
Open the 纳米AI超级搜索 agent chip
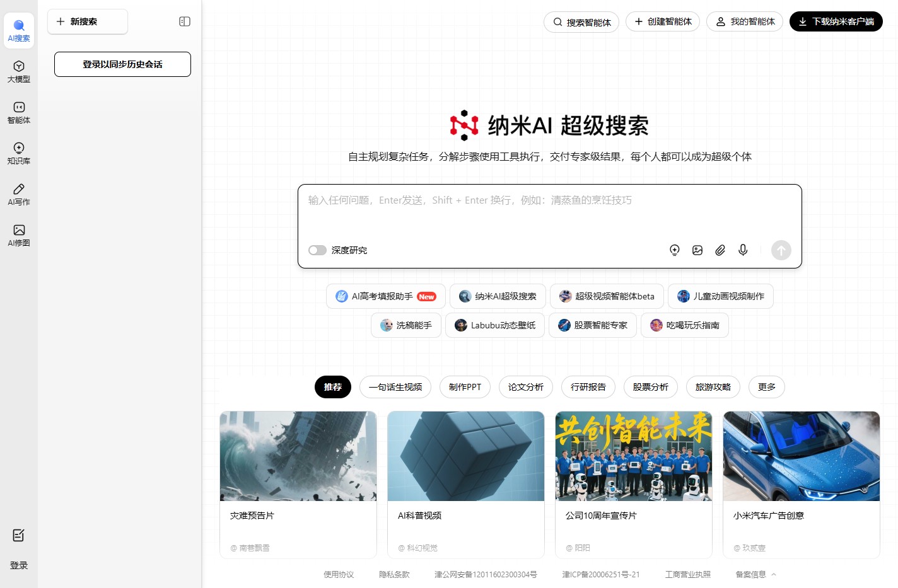click(498, 296)
